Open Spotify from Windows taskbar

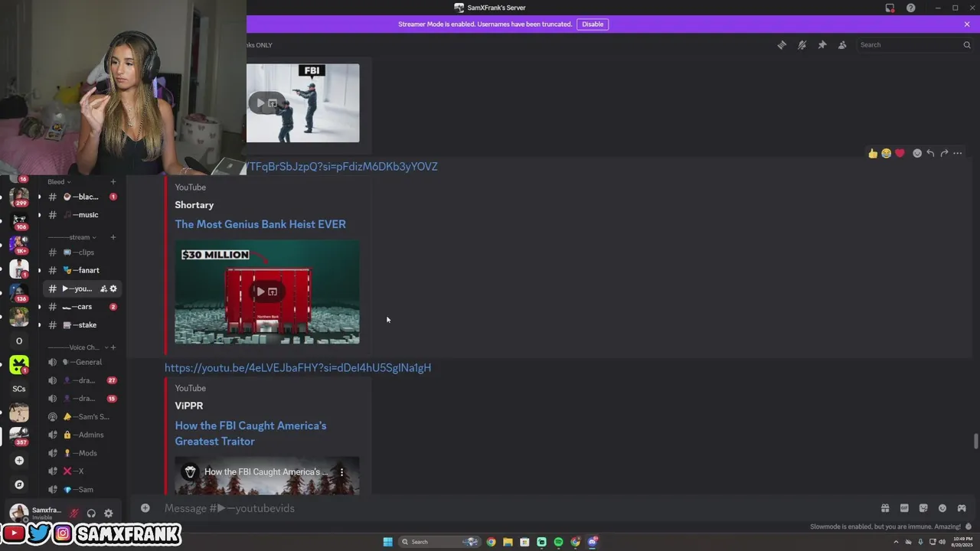(x=558, y=542)
